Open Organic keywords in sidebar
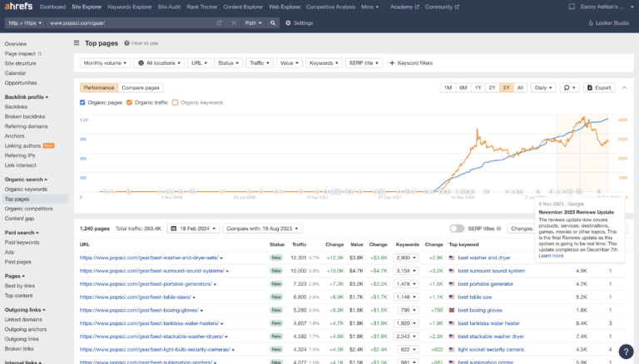This screenshot has width=639, height=364. point(26,189)
